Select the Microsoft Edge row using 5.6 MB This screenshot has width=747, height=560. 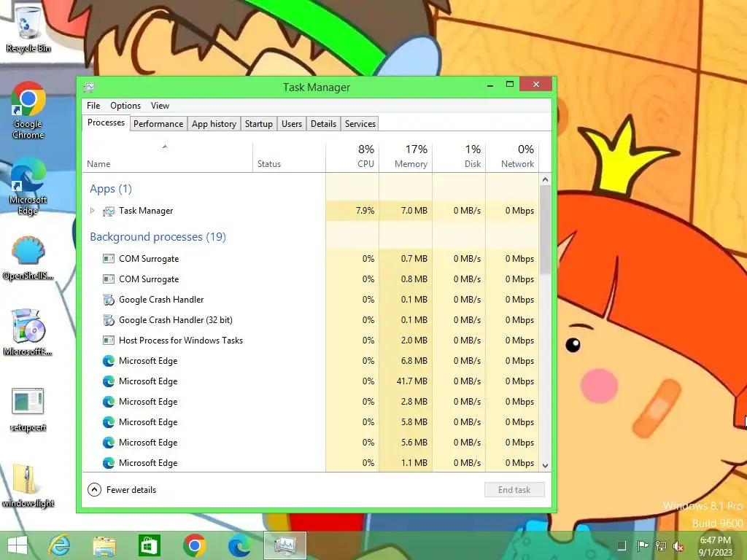tap(311, 443)
